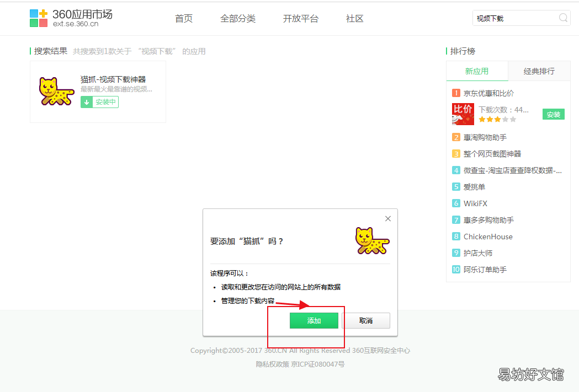Open 阿乐订单助手 in the ranking list
Image resolution: width=579 pixels, height=392 pixels.
pyautogui.click(x=485, y=270)
